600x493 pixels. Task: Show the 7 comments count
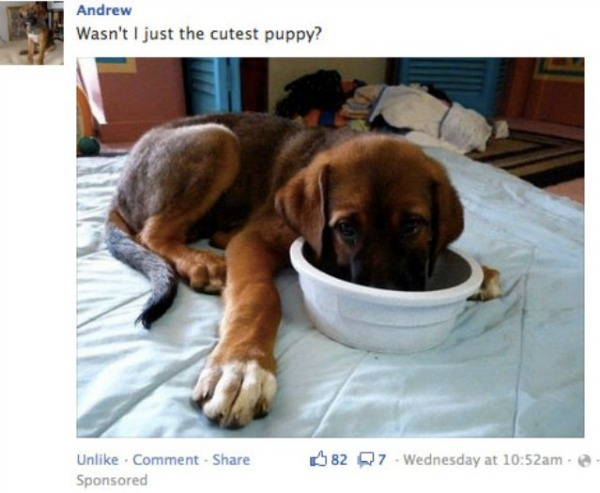[382, 459]
